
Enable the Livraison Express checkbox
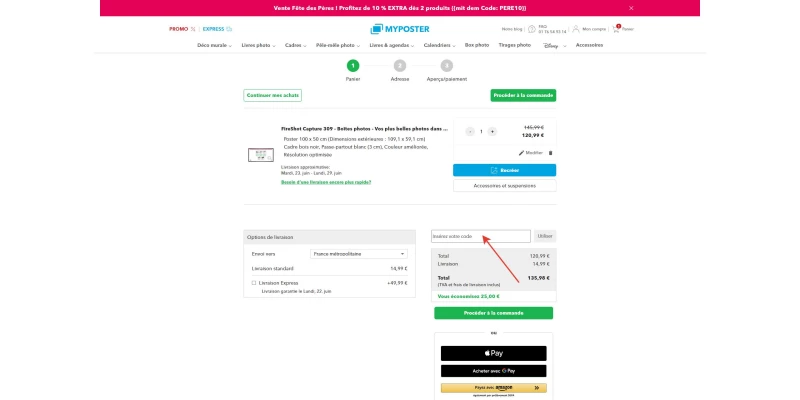click(254, 283)
